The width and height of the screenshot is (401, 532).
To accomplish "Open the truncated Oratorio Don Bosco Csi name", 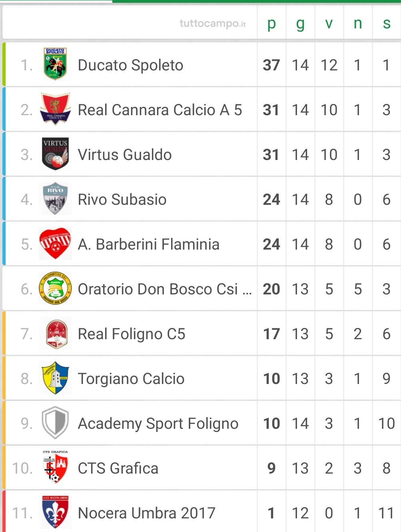I will 165,289.
